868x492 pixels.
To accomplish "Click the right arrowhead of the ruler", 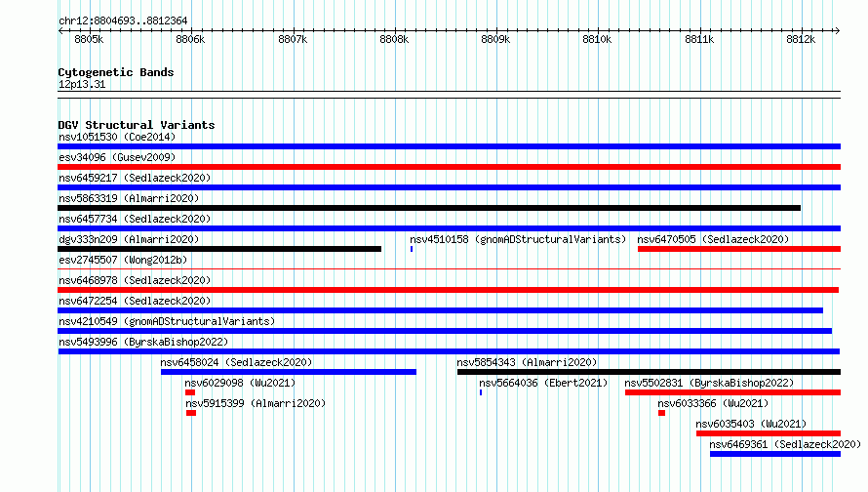I will point(837,31).
